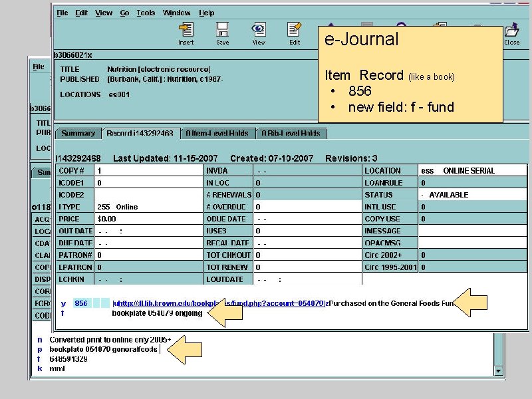
Task: Click the ODUE DATE field
Action: pyautogui.click(x=307, y=219)
